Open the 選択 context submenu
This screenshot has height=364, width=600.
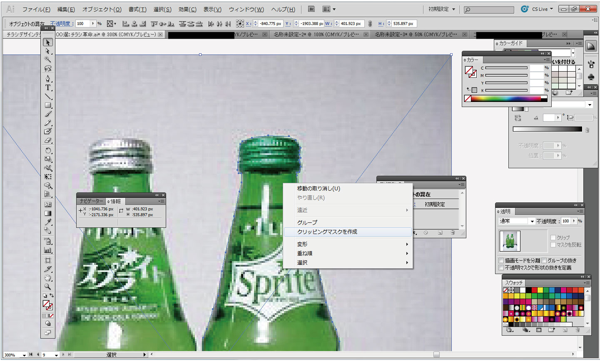[x=348, y=262]
